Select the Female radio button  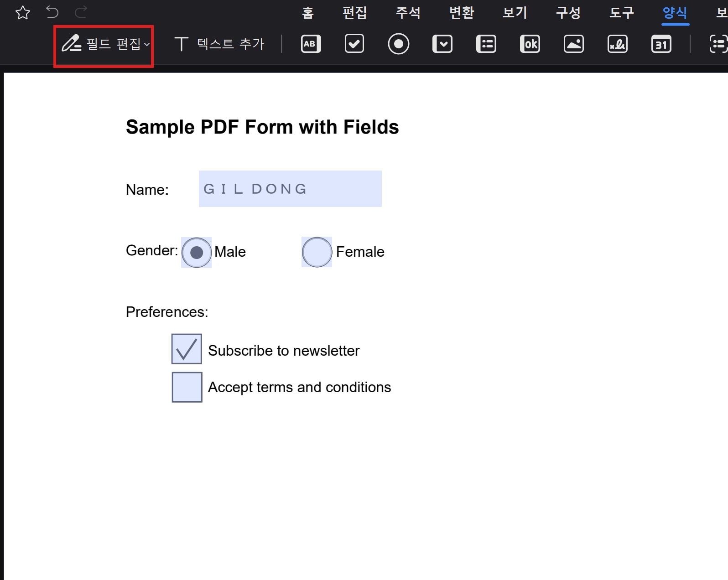click(x=317, y=252)
